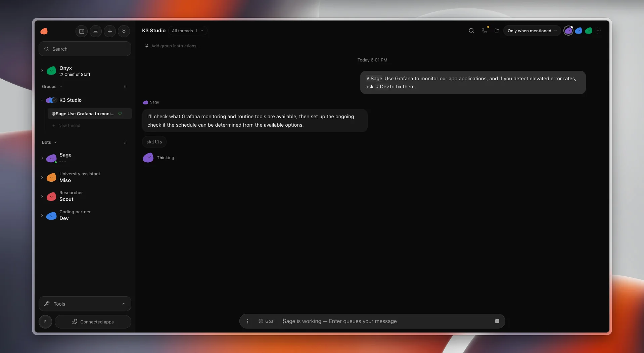Expand the Dev bot row
This screenshot has height=353, width=644.
(42, 215)
